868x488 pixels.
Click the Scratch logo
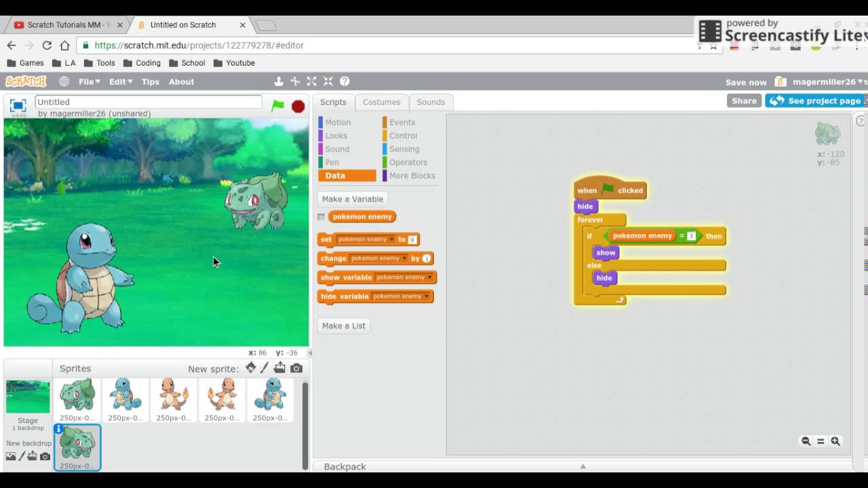(26, 81)
